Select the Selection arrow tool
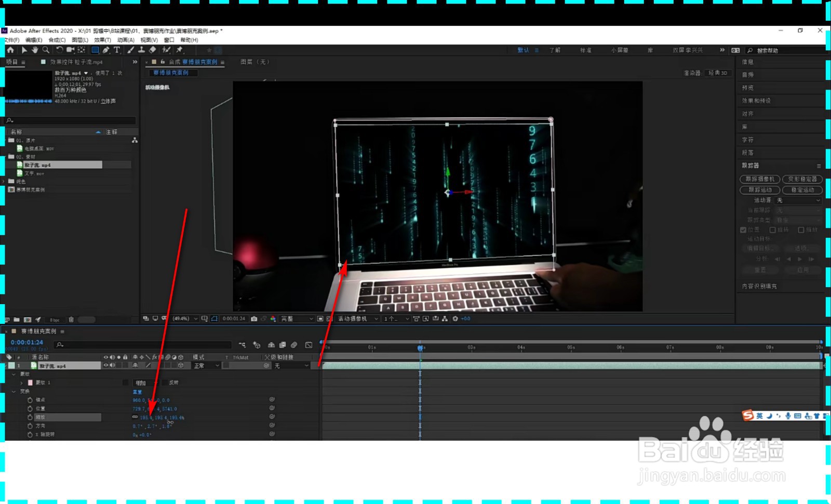 24,50
